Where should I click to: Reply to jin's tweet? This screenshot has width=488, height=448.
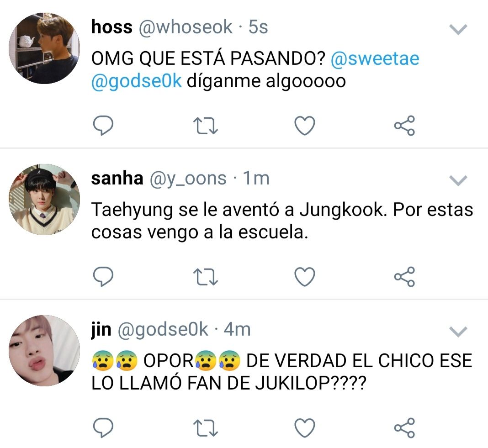coord(103,428)
